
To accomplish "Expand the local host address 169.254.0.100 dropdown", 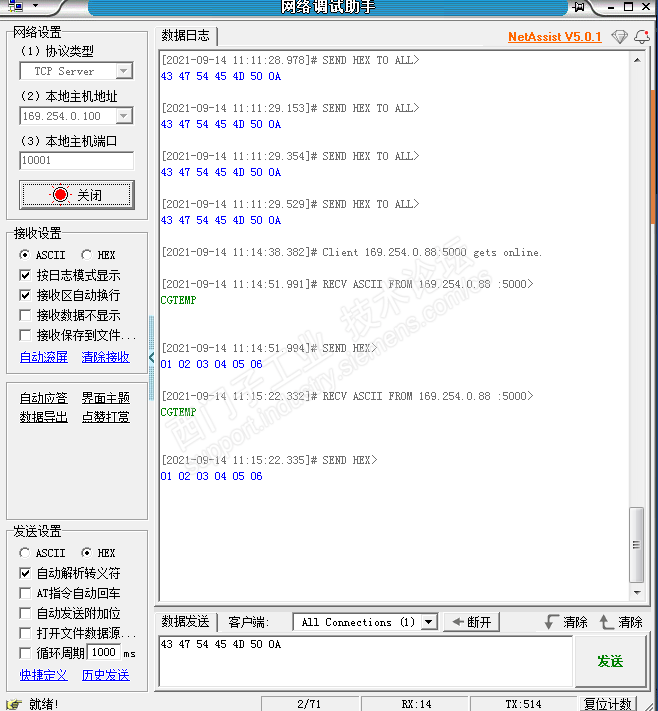I will [x=123, y=116].
